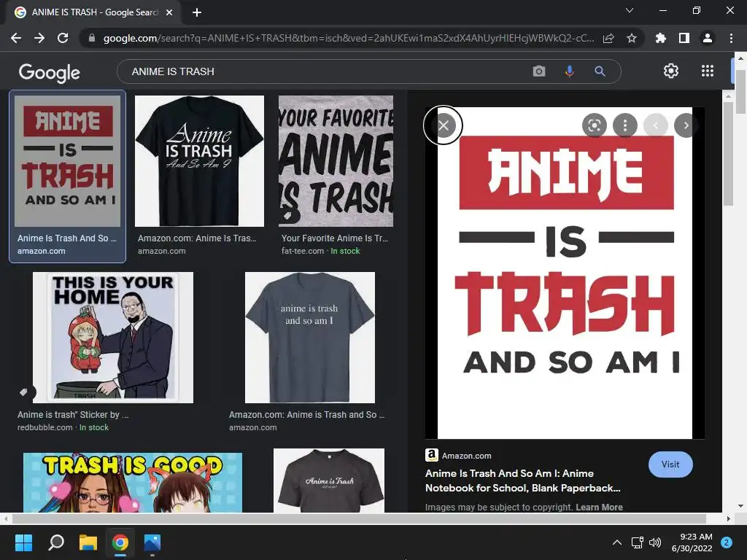The height and width of the screenshot is (560, 747).
Task: Close the ANIME IS TRASH browser tab
Action: 169,12
